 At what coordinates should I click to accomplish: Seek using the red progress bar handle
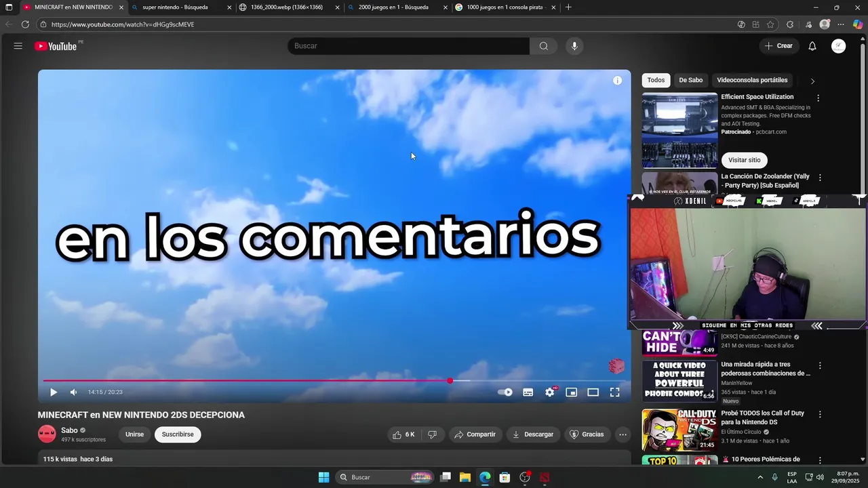450,381
